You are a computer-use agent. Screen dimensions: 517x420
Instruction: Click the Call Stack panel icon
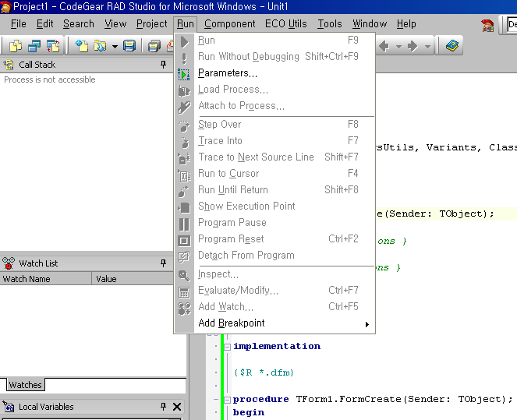(9, 65)
